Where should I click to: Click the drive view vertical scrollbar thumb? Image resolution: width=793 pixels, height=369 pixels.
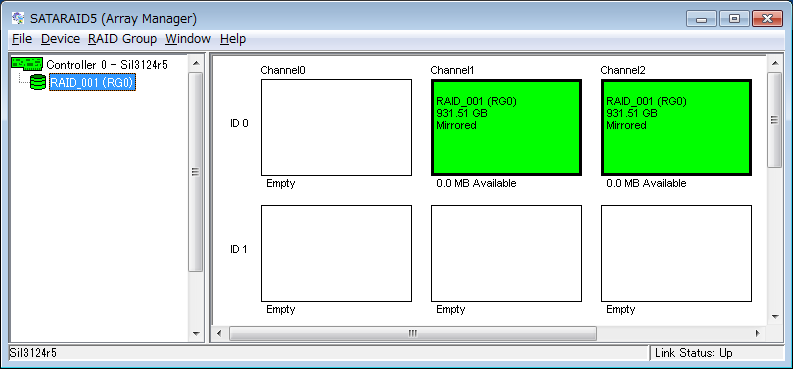[774, 120]
